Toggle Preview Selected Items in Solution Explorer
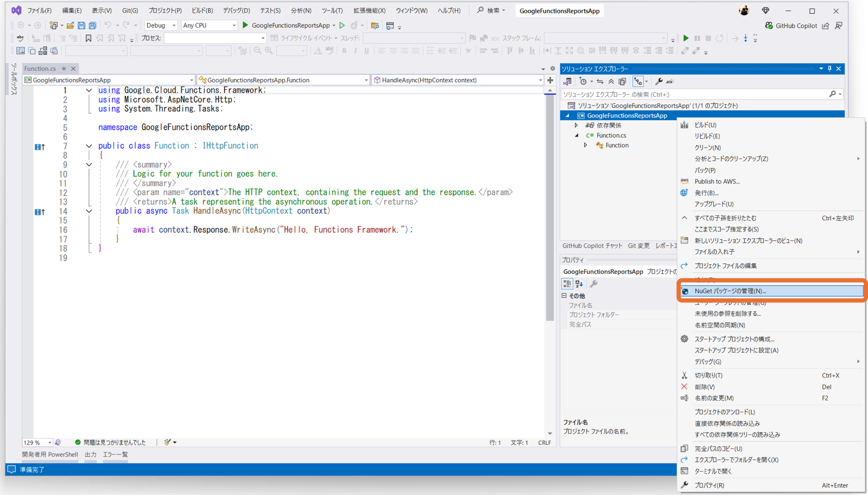The width and height of the screenshot is (868, 495). (670, 81)
